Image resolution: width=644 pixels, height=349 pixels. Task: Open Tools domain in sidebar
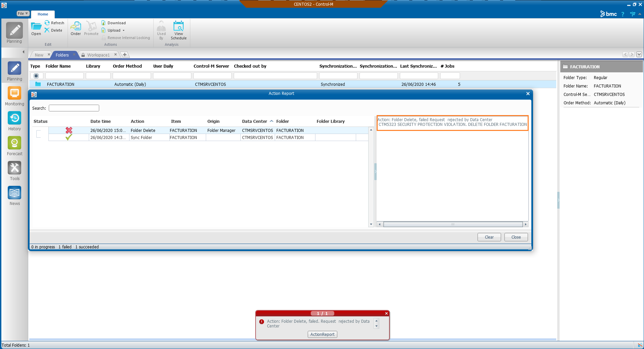point(14,171)
